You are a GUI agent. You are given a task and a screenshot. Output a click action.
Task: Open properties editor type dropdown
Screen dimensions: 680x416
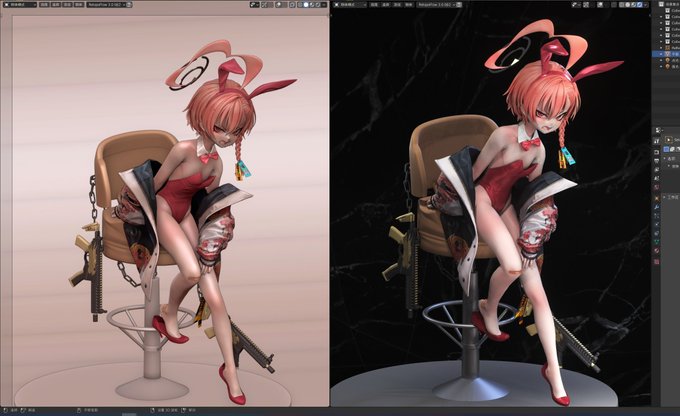(657, 130)
